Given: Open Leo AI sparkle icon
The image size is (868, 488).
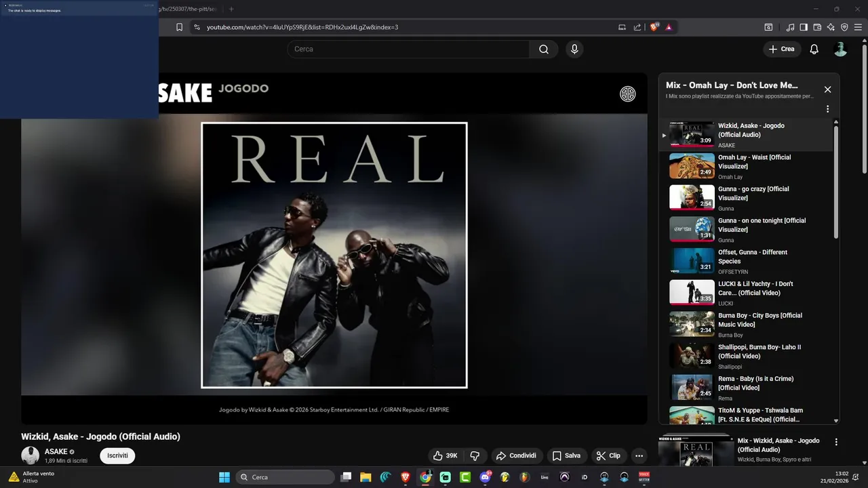Looking at the screenshot, I should [x=831, y=27].
